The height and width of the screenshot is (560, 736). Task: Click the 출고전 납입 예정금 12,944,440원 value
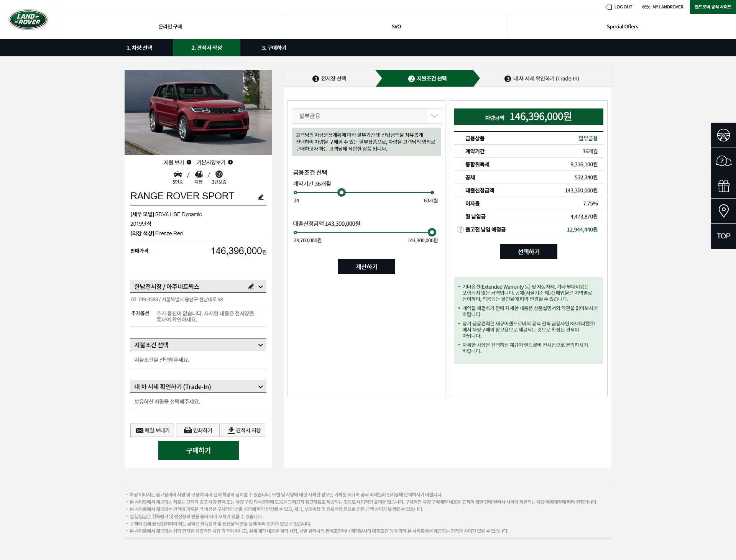pos(582,230)
